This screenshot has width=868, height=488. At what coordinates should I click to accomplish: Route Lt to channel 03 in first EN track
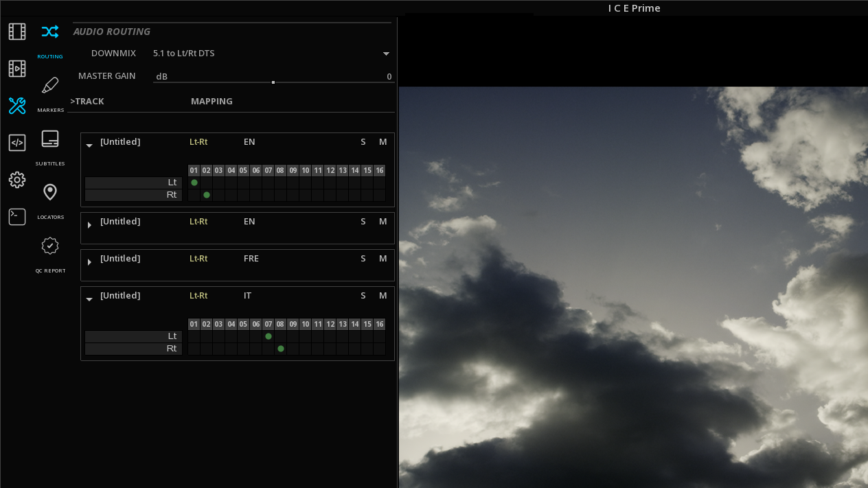219,183
